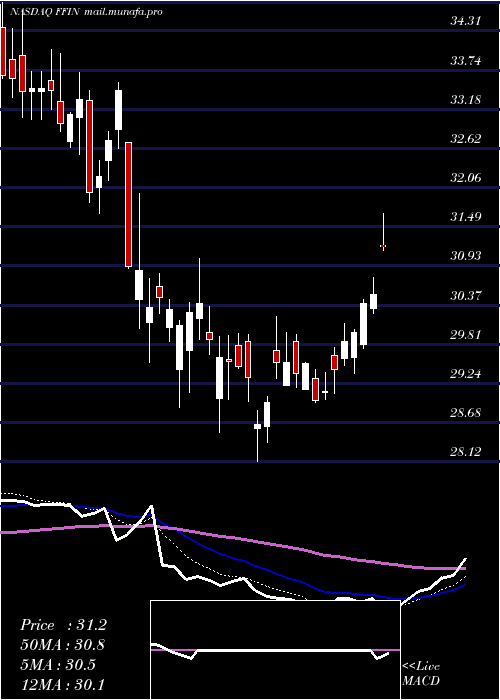Click the 30.93 price axis label

[x=466, y=256]
